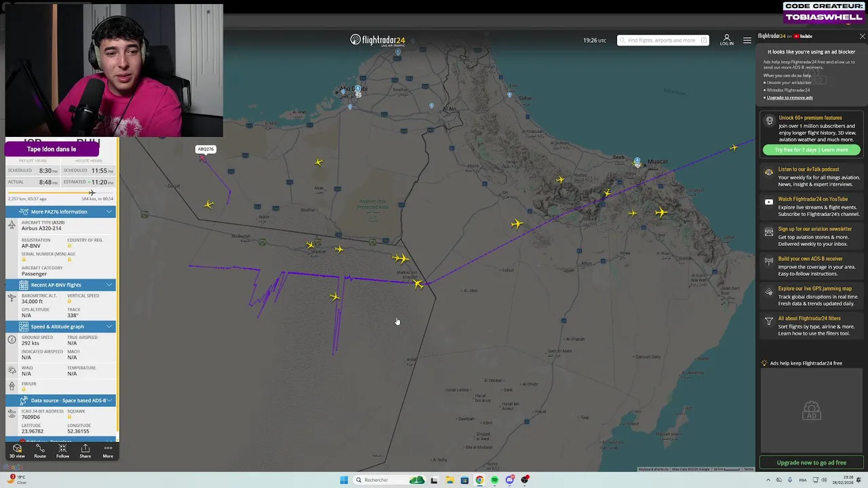Click the filters funnel icon
This screenshot has width=868, height=488.
768,321
